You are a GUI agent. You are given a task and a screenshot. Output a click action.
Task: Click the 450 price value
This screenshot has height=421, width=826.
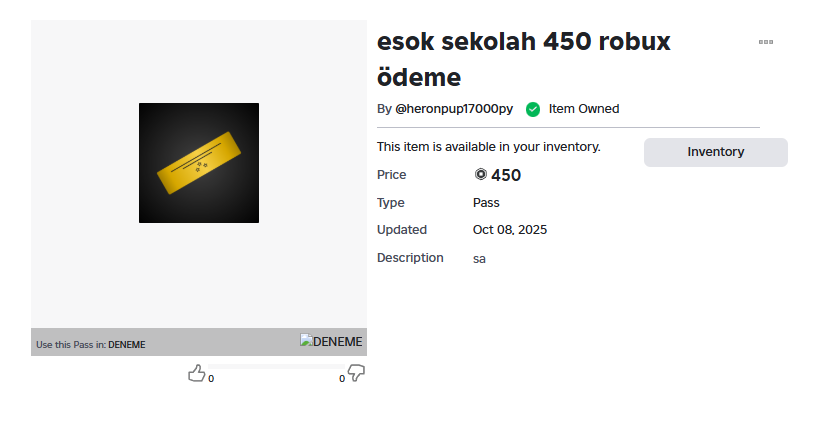click(x=506, y=175)
